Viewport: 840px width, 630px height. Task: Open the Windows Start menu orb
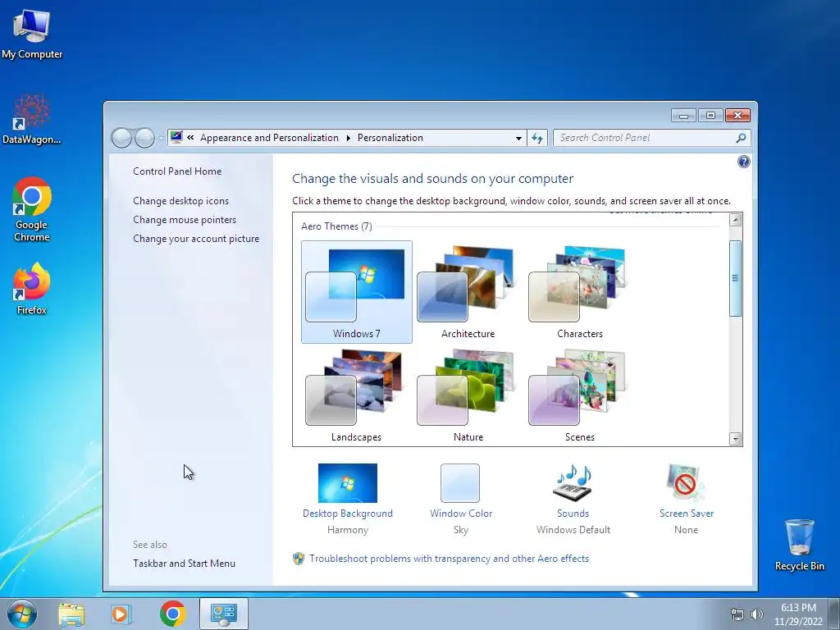coord(22,614)
